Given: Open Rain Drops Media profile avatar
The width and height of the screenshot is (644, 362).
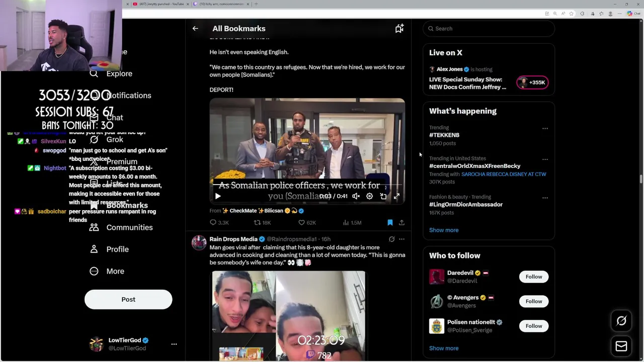Looking at the screenshot, I should click(x=199, y=242).
